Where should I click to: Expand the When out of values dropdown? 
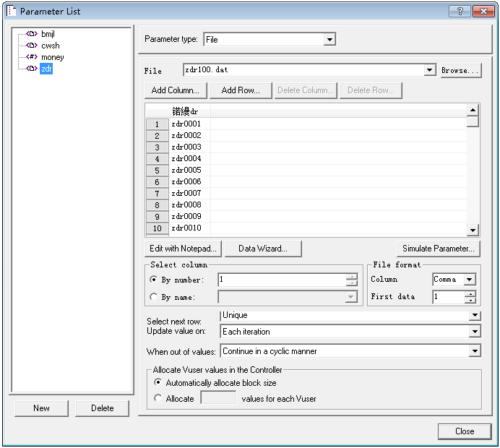click(475, 351)
